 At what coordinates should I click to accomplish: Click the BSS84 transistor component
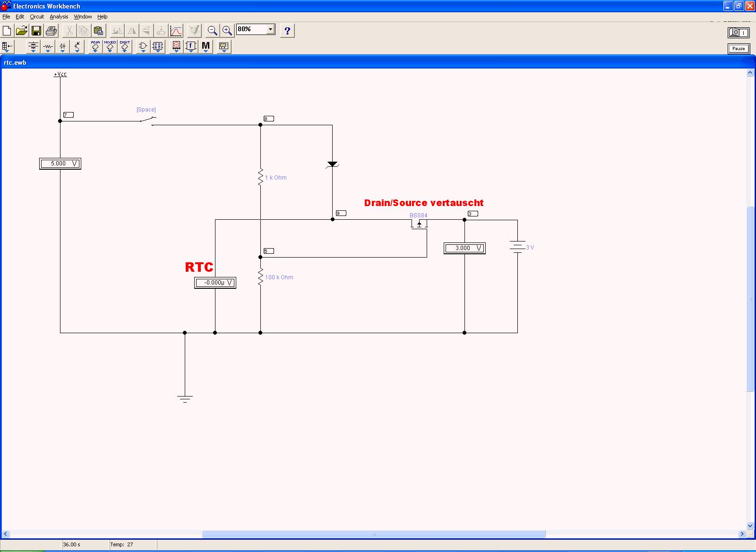(x=419, y=224)
